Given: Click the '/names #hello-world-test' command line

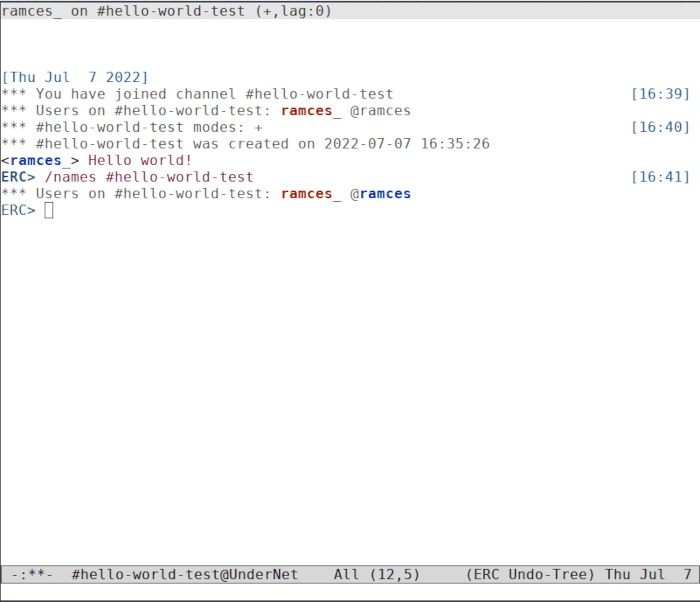Looking at the screenshot, I should (149, 177).
